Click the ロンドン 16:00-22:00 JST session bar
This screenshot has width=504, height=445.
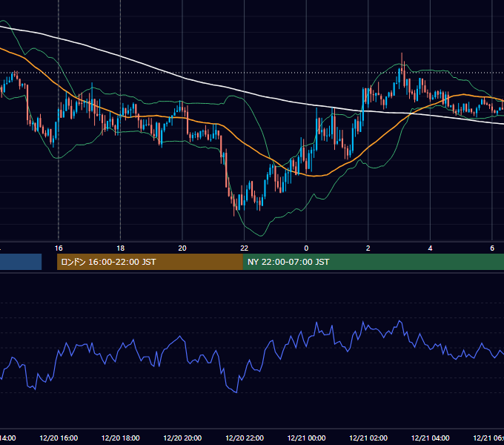pyautogui.click(x=150, y=262)
